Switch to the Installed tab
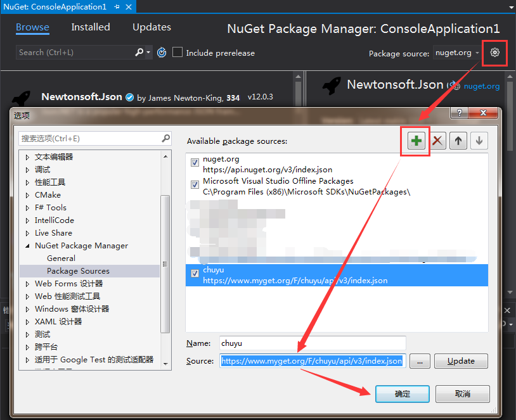 91,27
